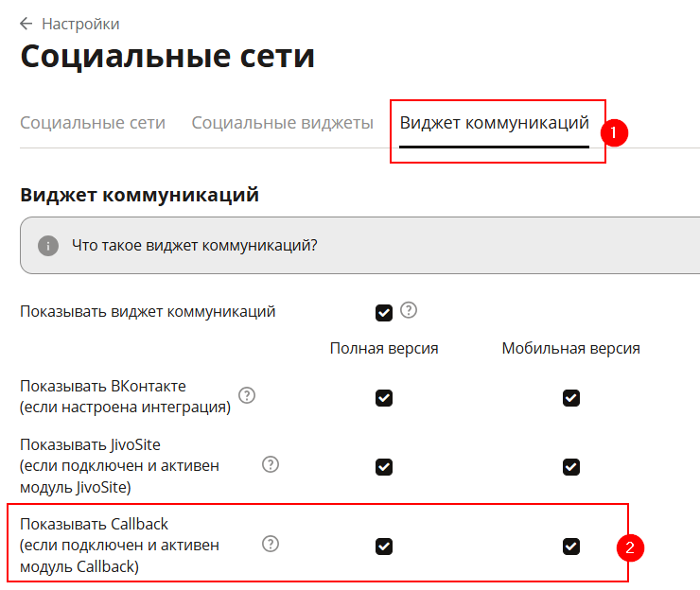Select the Виджет коммуникаций tab
Image resolution: width=700 pixels, height=590 pixels.
point(494,123)
